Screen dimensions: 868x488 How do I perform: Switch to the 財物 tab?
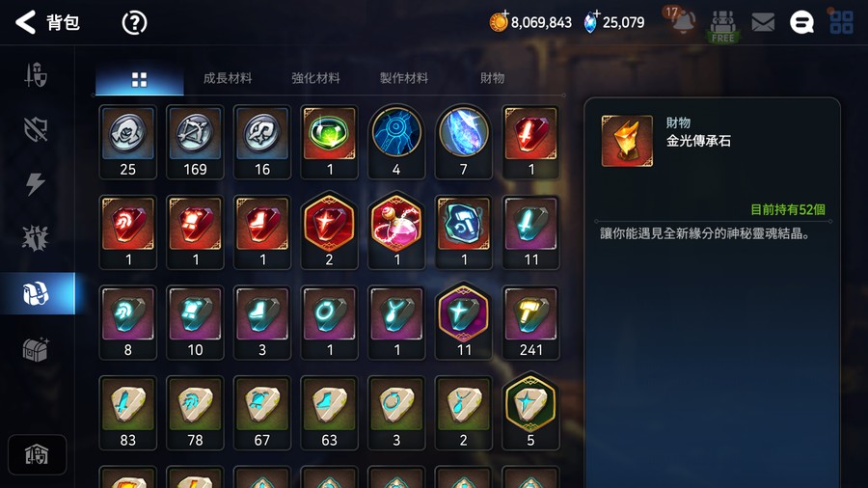(492, 78)
